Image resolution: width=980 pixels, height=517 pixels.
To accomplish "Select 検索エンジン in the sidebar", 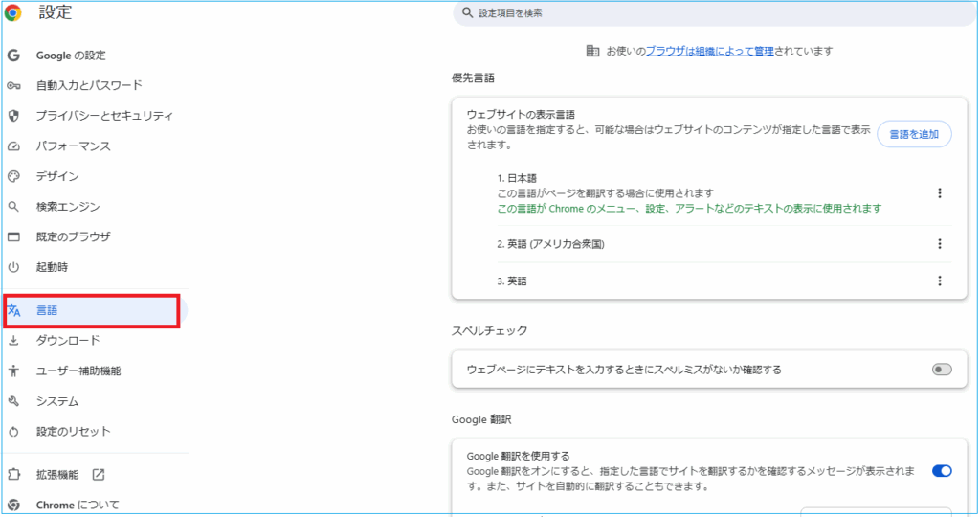I will click(68, 206).
